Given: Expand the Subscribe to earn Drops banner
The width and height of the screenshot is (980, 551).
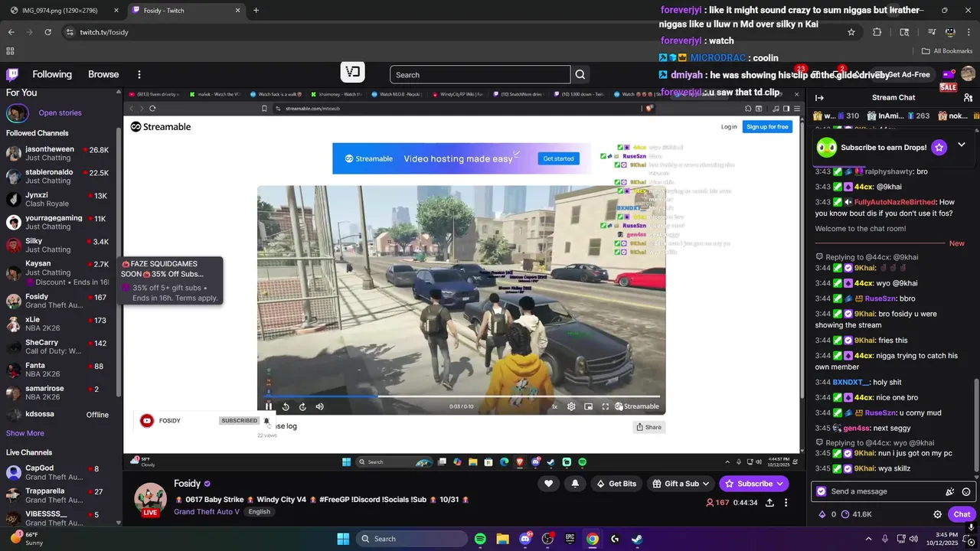Looking at the screenshot, I should [962, 145].
